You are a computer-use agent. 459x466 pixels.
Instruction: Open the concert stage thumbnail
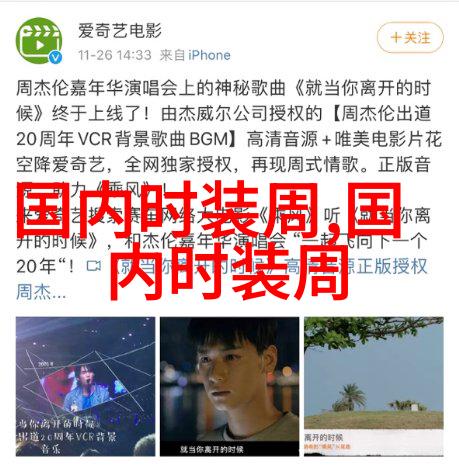pos(85,386)
